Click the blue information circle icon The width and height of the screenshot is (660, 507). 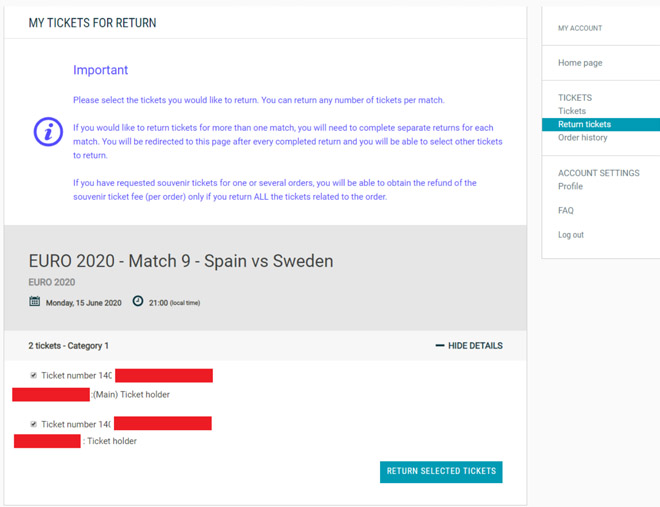pos(48,132)
